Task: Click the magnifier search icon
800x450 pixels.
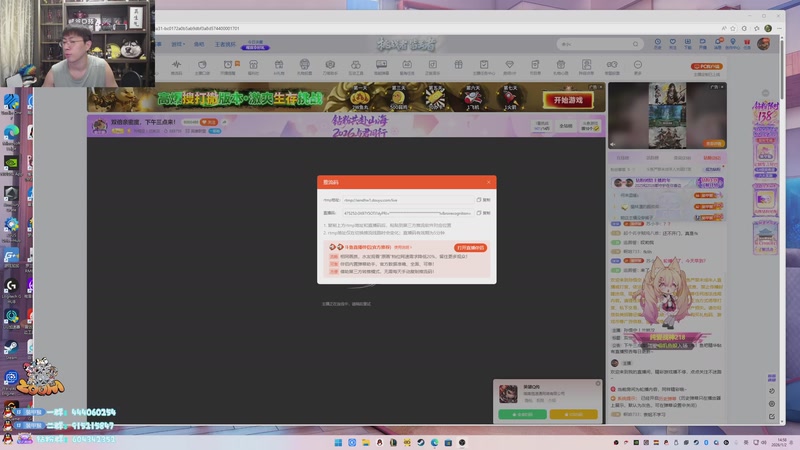Action: click(635, 44)
